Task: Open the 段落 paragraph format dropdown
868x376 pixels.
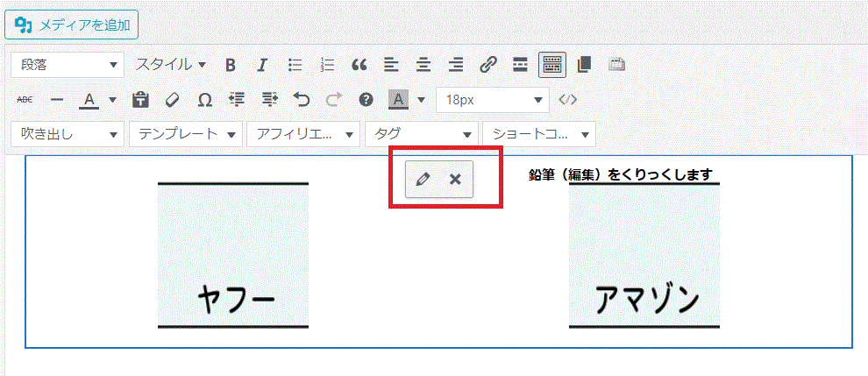Action: click(x=67, y=66)
